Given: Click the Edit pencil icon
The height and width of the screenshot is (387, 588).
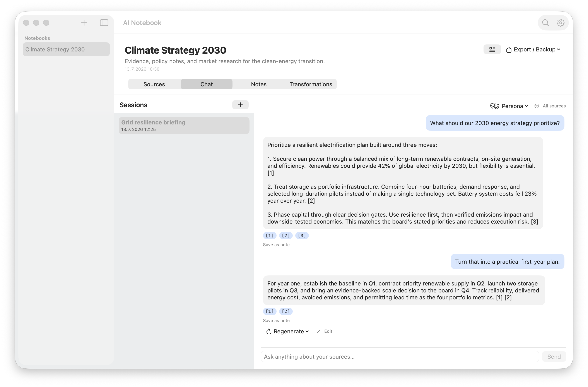Looking at the screenshot, I should point(319,331).
